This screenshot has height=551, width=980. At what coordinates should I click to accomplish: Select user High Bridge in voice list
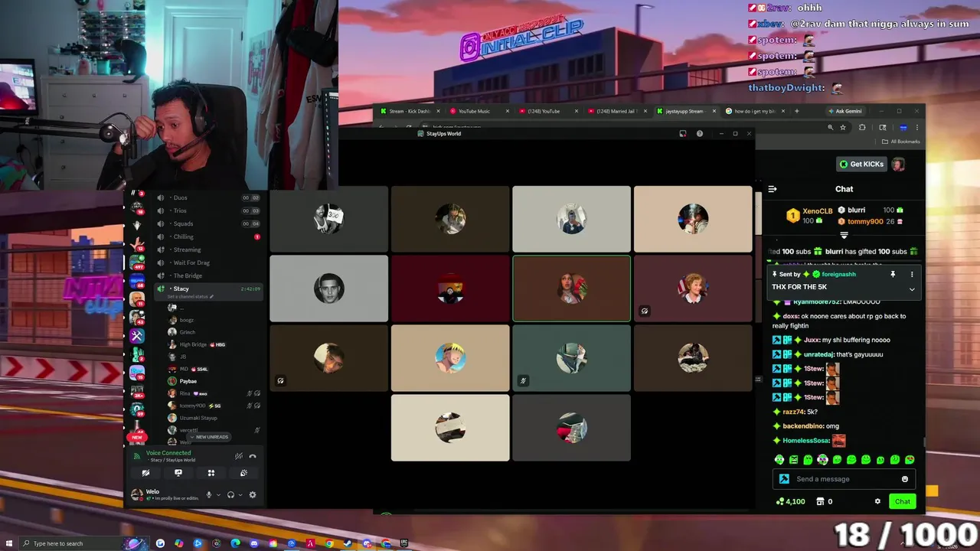[193, 344]
